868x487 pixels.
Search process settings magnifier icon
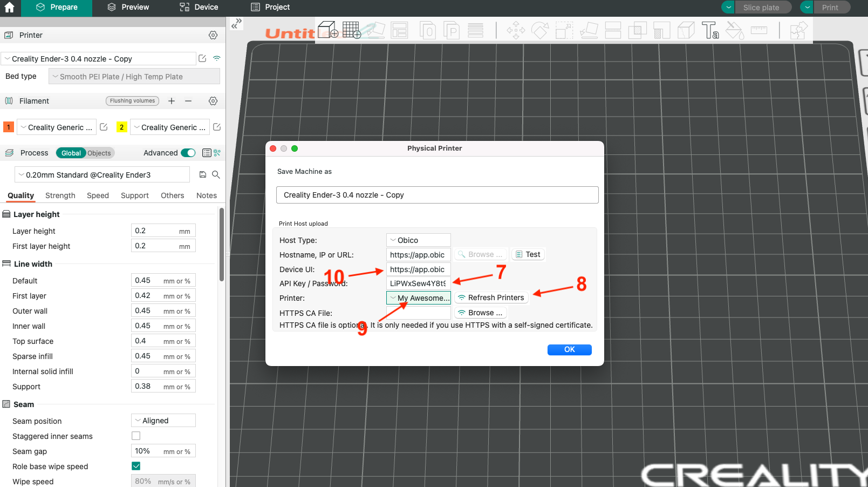(216, 174)
